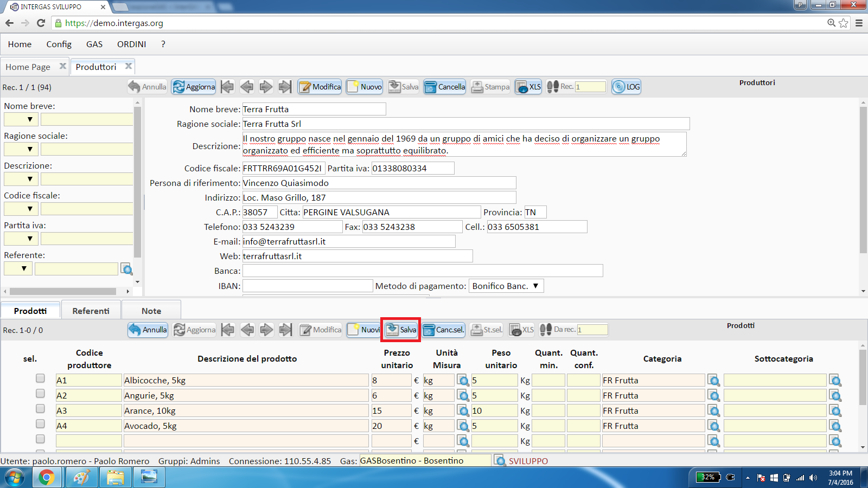868x488 pixels.
Task: Click the filter panel horizontal scrollbar
Action: [63, 291]
